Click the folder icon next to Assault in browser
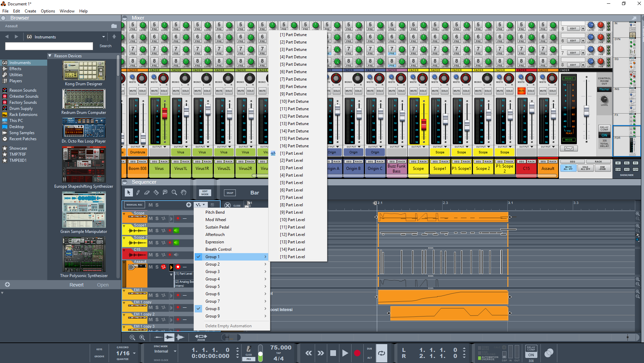The image size is (644, 363). (x=114, y=26)
